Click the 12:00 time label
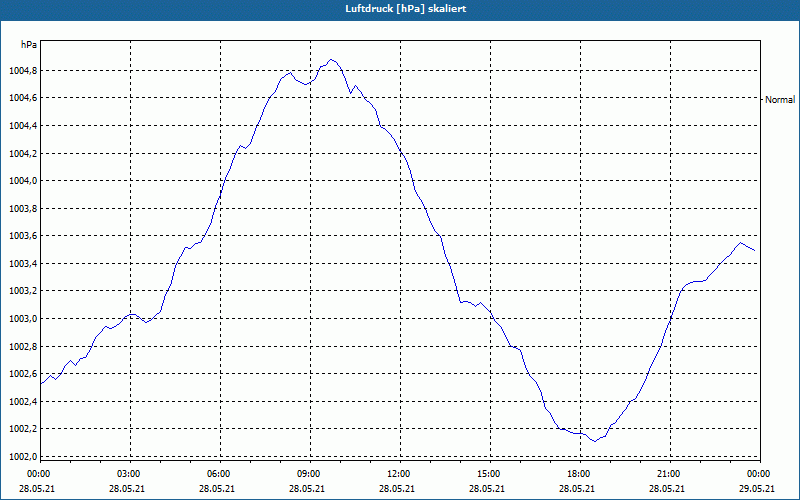Screen dimensions: 800x500 399,474
